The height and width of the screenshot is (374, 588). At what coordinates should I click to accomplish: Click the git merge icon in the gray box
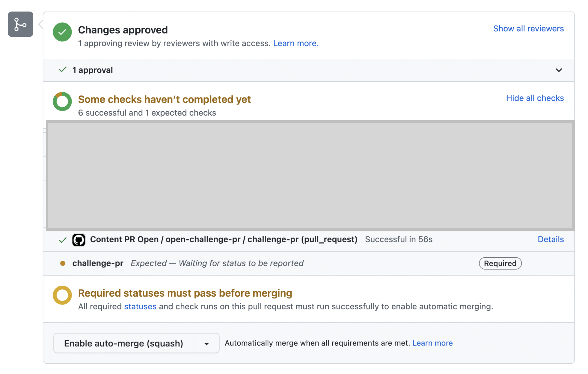[20, 24]
